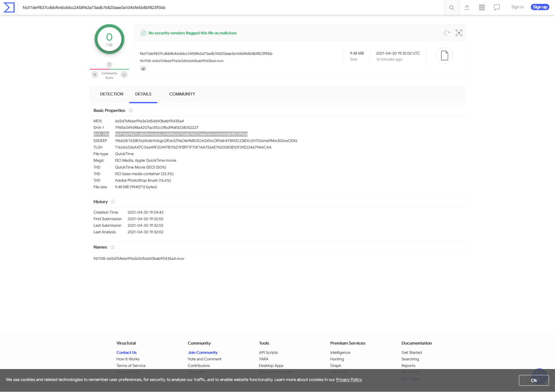This screenshot has width=555, height=392.
Task: Click the MD5 hash value 665d76fe6e99a363d5dd43bab95435a4
Action: (149, 121)
